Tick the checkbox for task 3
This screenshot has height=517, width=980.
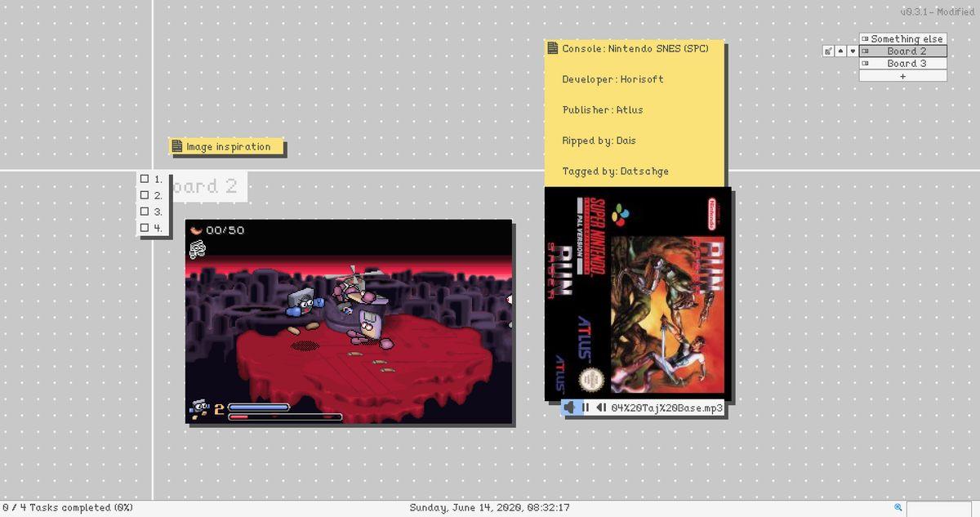tap(145, 212)
